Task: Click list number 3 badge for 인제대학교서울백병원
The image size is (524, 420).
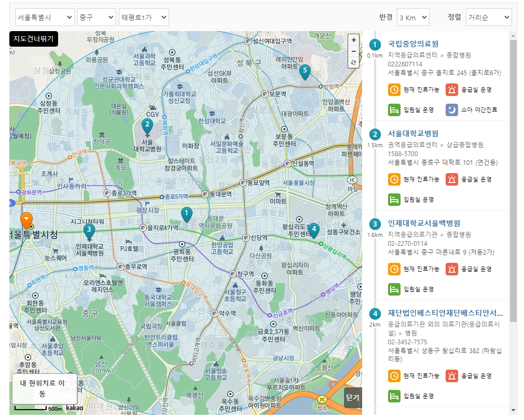Action: 375,224
